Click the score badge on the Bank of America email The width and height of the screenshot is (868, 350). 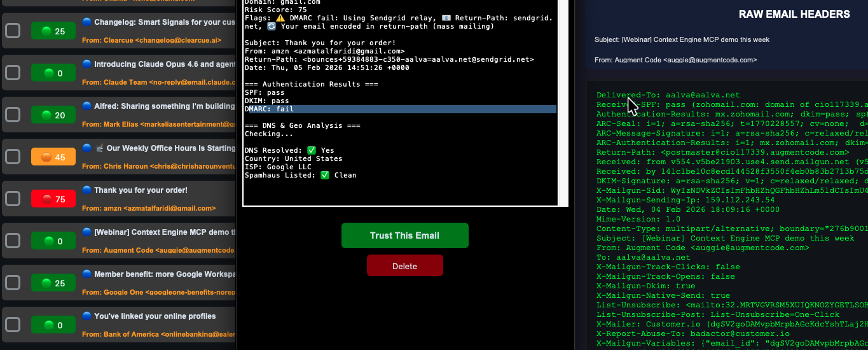[x=53, y=325]
